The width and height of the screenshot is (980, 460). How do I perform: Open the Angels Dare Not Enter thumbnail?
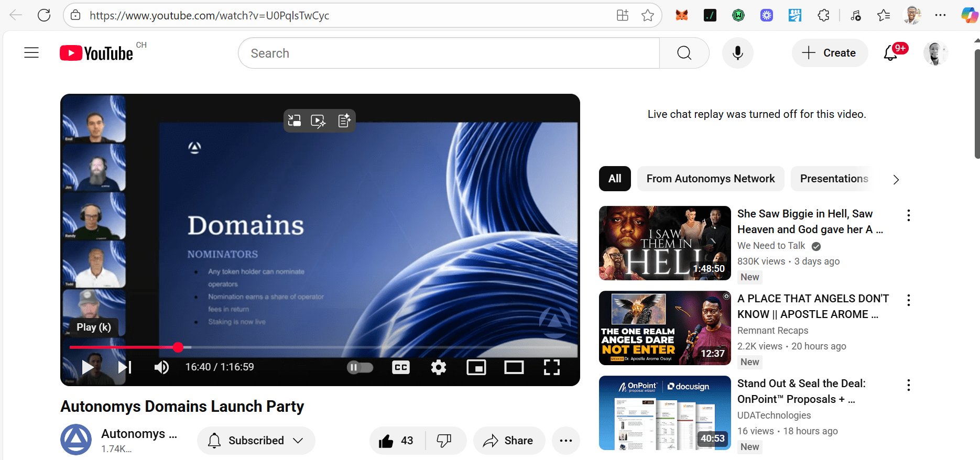pos(665,328)
